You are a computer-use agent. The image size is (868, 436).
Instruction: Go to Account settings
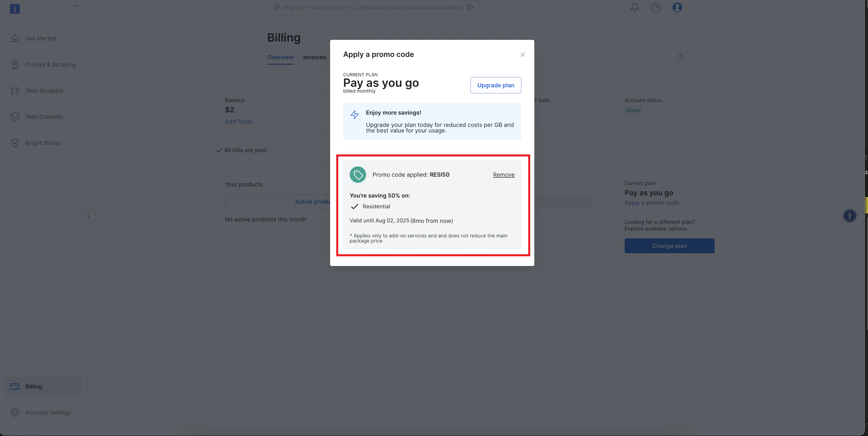pyautogui.click(x=48, y=413)
